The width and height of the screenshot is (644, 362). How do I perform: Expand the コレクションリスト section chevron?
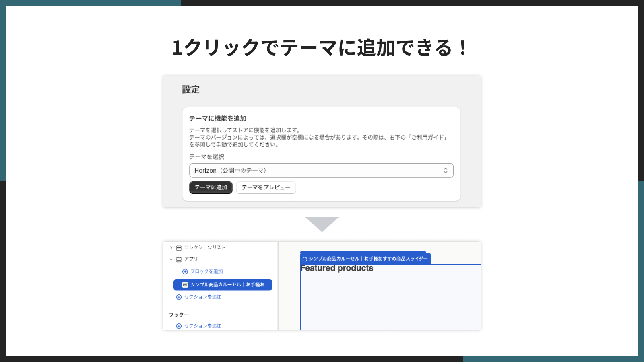click(171, 248)
